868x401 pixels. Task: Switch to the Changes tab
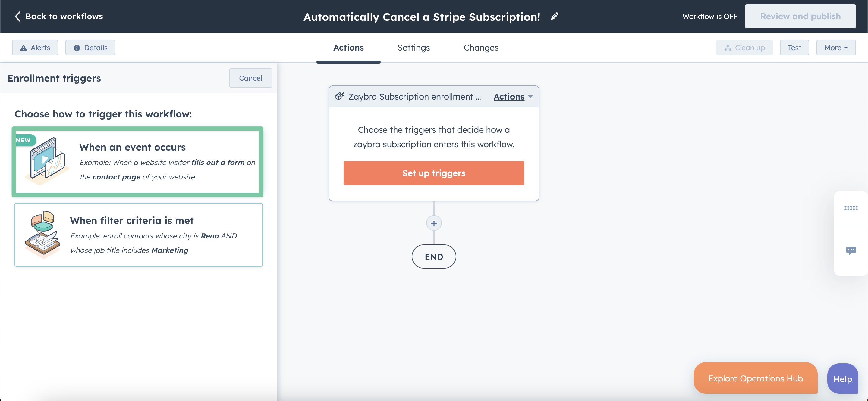(481, 48)
